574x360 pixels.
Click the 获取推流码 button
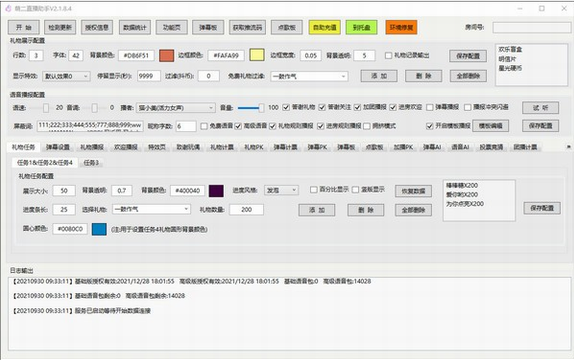247,27
